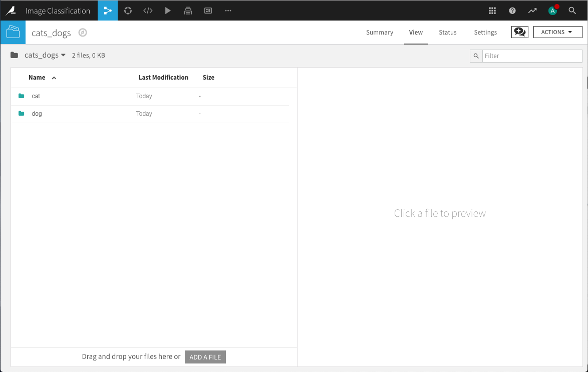588x372 pixels.
Task: Open the activity trend icon
Action: pos(532,11)
